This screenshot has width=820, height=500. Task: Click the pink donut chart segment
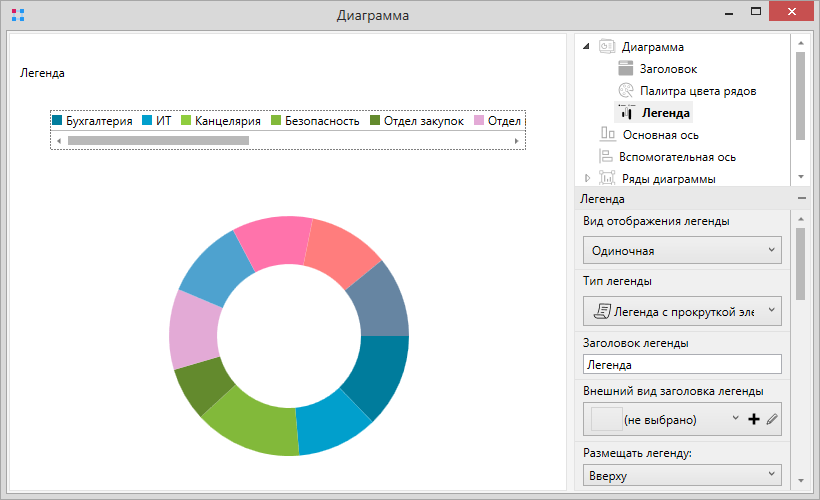[268, 243]
